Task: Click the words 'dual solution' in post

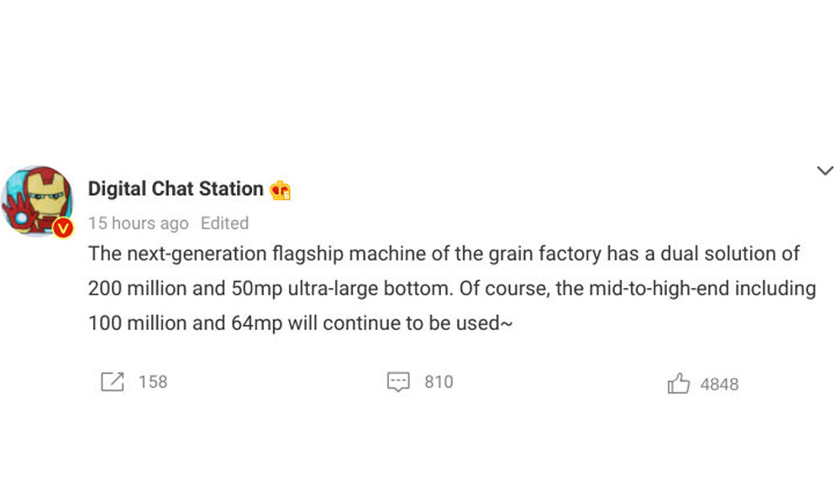Action: (x=707, y=254)
